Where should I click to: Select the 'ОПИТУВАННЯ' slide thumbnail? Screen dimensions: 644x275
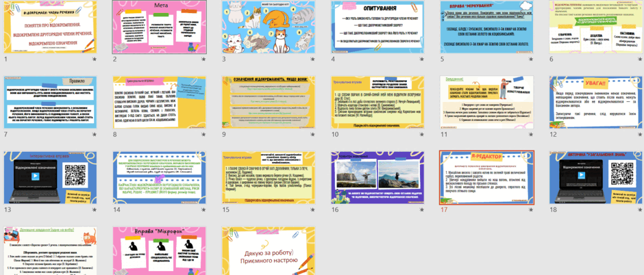pos(378,27)
